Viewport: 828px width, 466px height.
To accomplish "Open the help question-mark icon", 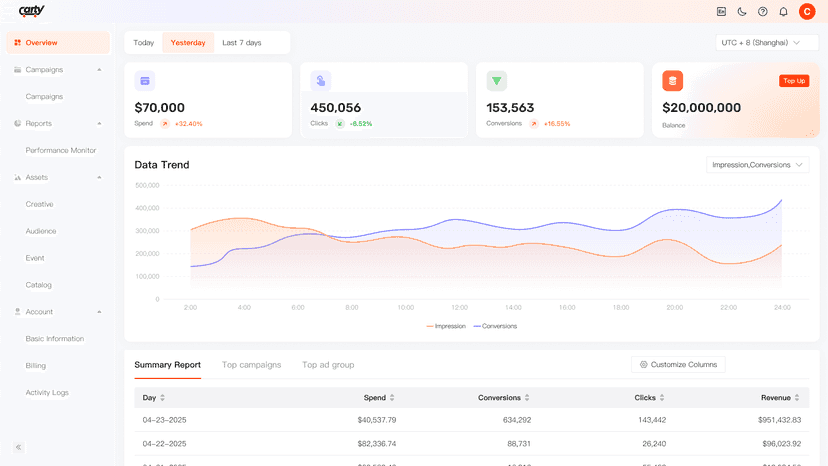I will click(763, 12).
